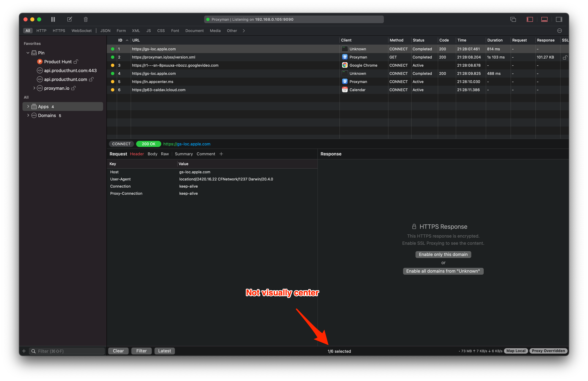Expand the Domains tree item
588x381 pixels.
(x=28, y=115)
